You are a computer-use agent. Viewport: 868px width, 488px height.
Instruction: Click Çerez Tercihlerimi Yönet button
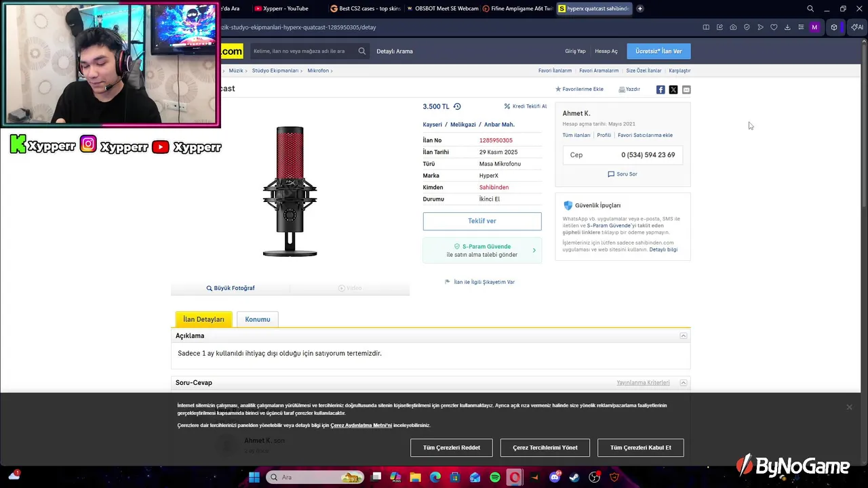coord(545,447)
